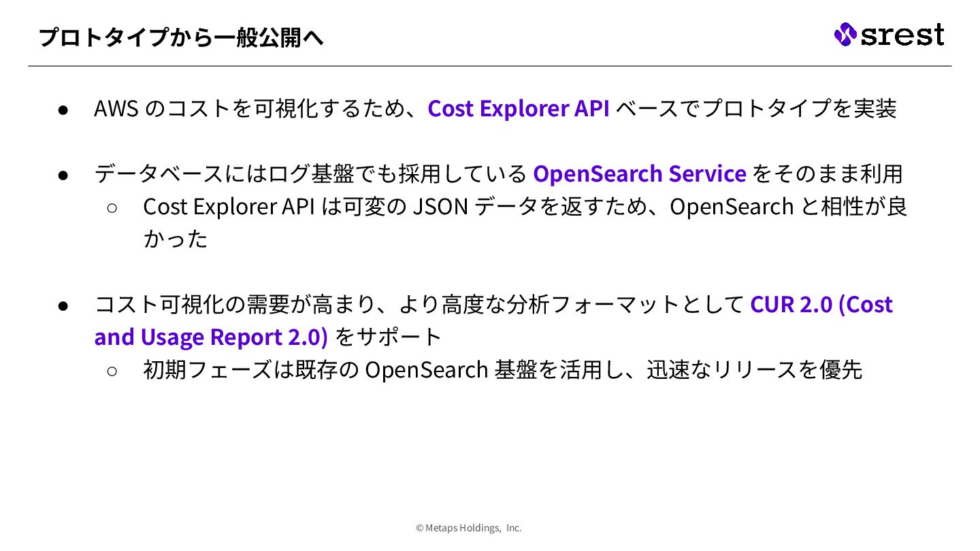Click the text かった on the wrapped line
This screenshot has height=551, width=980.
tap(176, 239)
